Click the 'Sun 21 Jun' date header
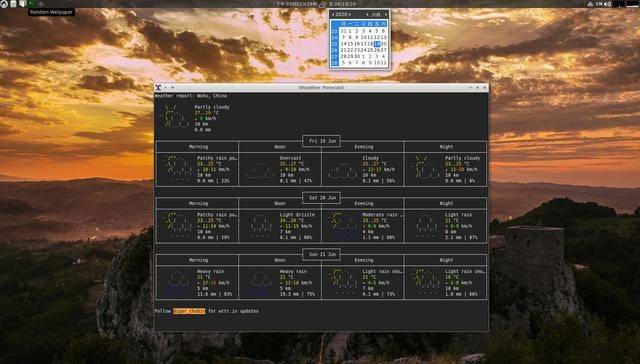The image size is (640, 364). 322,254
